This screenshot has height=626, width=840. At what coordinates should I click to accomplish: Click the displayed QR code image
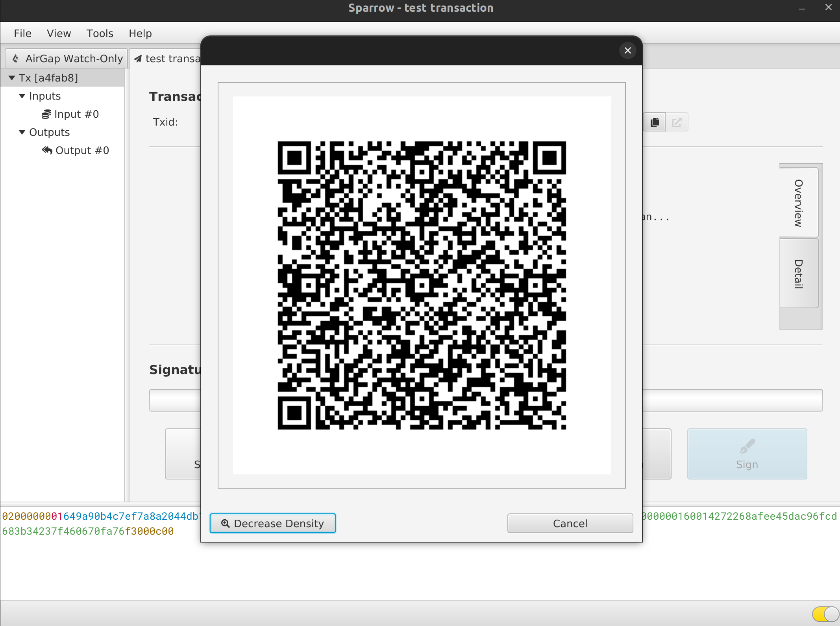(x=422, y=285)
